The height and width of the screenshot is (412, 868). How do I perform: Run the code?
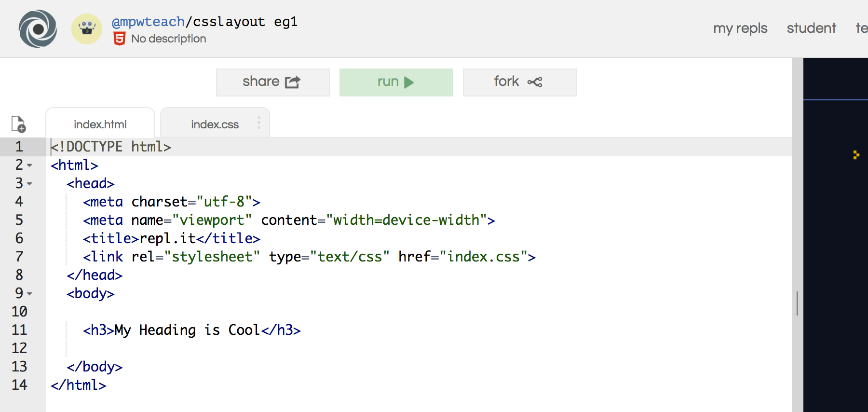(396, 82)
